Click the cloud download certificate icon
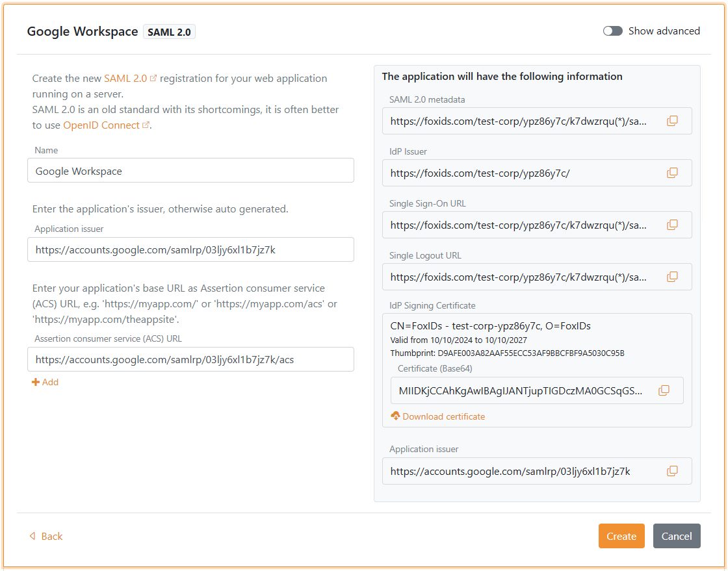Image resolution: width=728 pixels, height=571 pixels. pyautogui.click(x=395, y=416)
